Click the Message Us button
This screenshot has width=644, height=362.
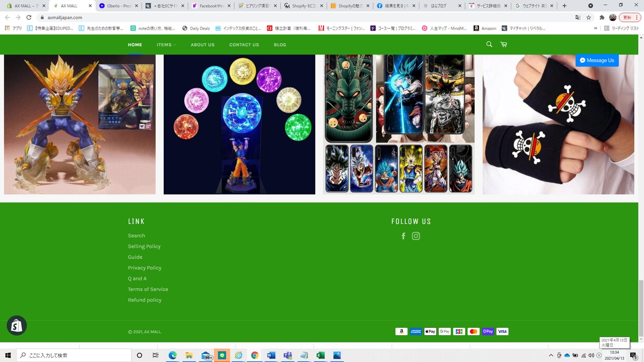(597, 60)
